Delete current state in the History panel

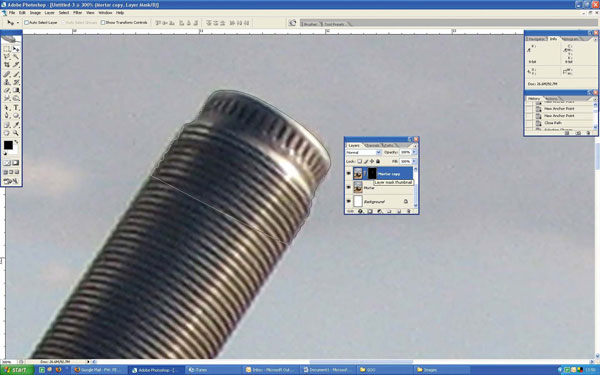[x=588, y=133]
